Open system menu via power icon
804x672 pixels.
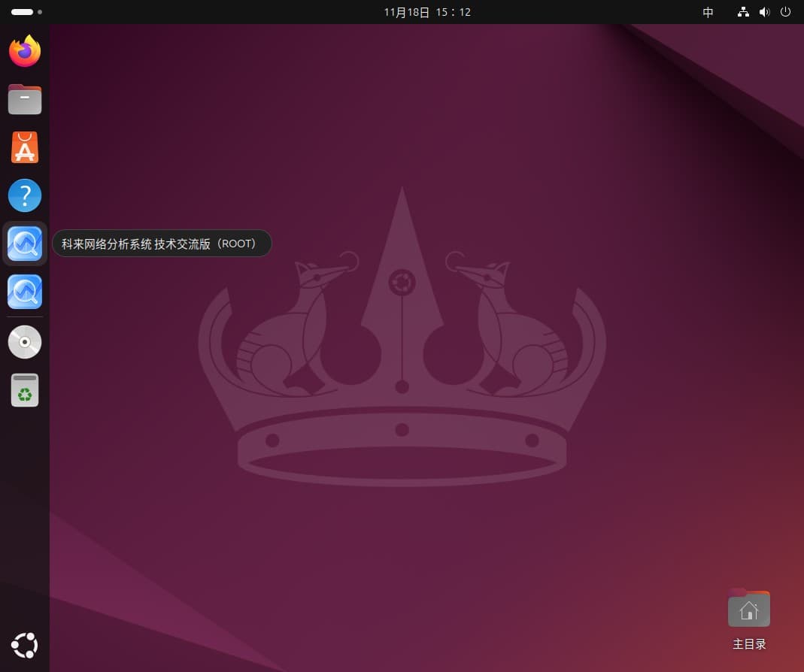(x=786, y=12)
